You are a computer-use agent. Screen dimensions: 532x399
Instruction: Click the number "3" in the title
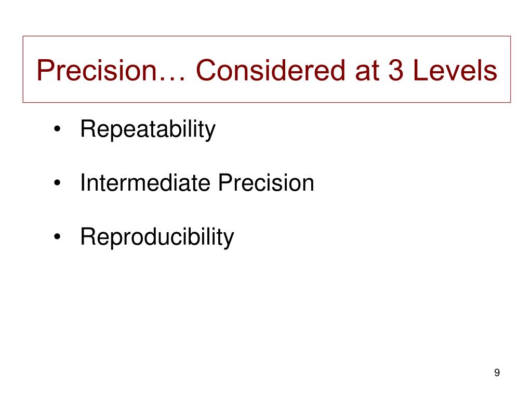pyautogui.click(x=395, y=70)
